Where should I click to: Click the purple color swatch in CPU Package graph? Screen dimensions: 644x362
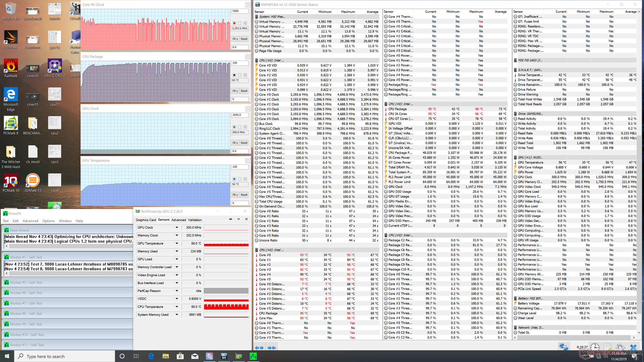coord(234,75)
